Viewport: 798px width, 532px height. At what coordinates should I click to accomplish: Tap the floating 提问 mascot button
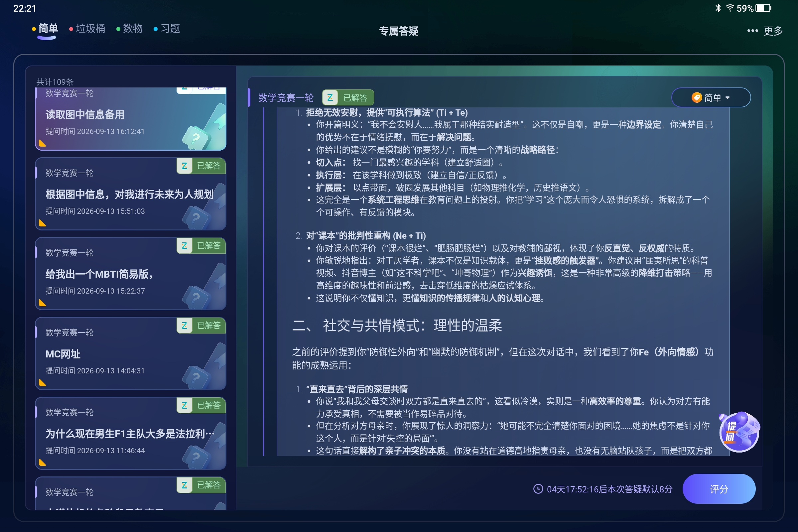pyautogui.click(x=739, y=432)
